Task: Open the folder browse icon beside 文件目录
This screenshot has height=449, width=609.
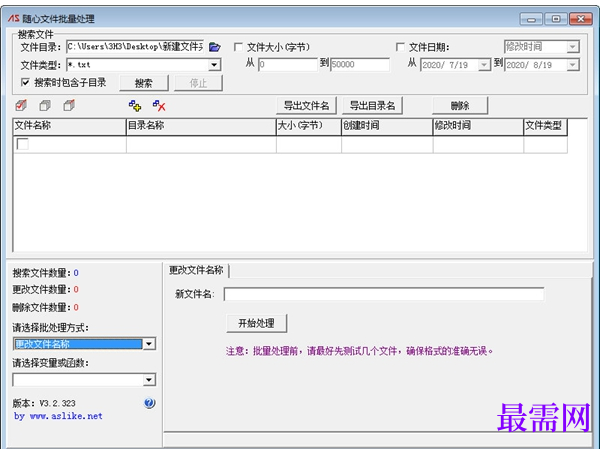Action: coord(214,47)
